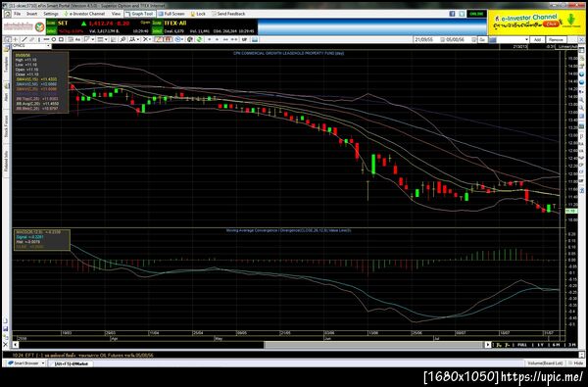588x387 pixels.
Task: Click the Twitter icon
Action: (462, 14)
